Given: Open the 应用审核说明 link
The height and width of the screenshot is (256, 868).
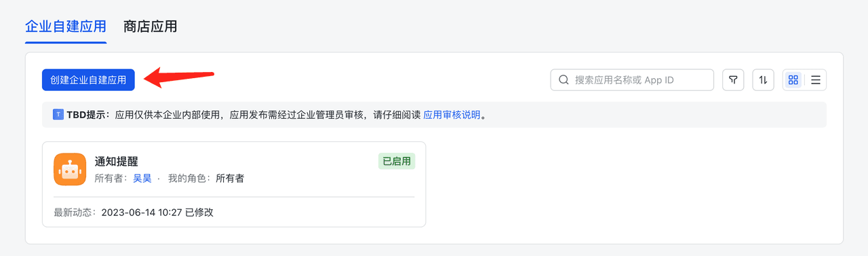Looking at the screenshot, I should point(452,115).
